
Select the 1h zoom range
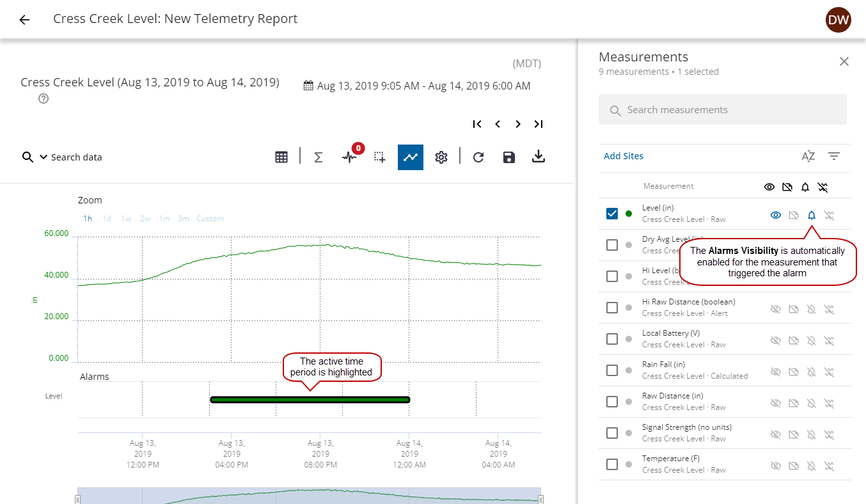point(88,219)
